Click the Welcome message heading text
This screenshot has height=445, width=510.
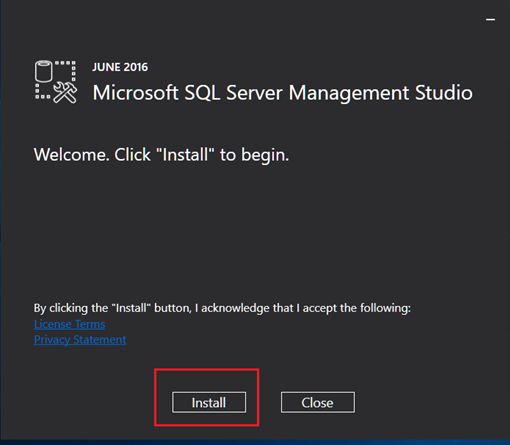click(x=161, y=155)
